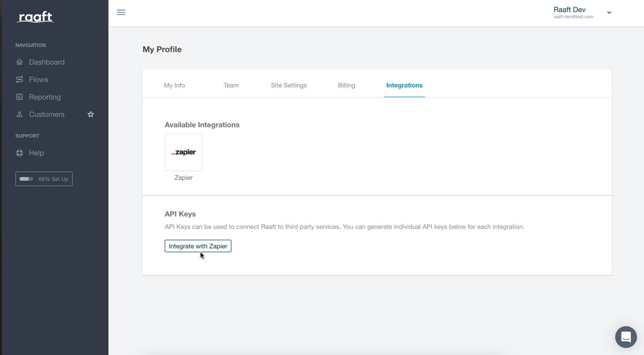Click the My Profile heading
The width and height of the screenshot is (644, 355).
click(x=162, y=49)
